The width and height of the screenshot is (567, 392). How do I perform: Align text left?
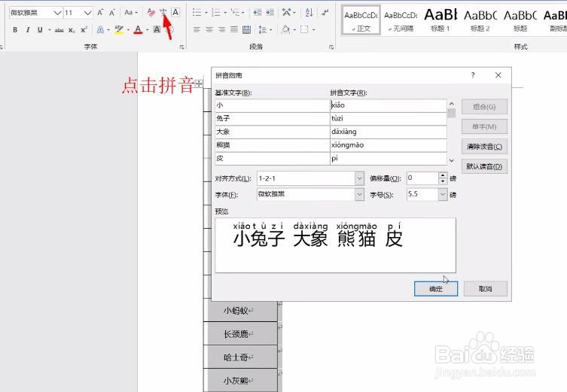click(197, 29)
